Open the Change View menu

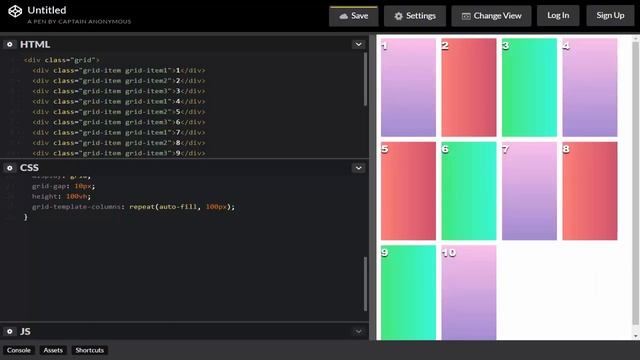click(491, 16)
